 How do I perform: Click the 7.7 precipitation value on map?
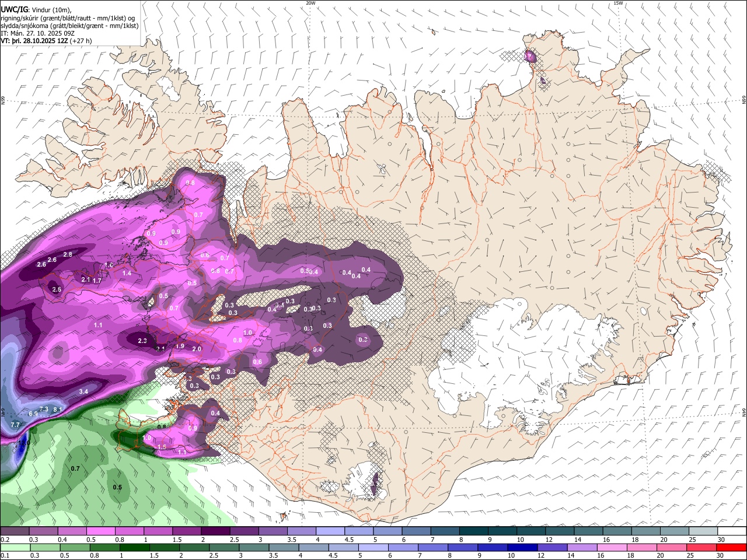click(x=15, y=425)
